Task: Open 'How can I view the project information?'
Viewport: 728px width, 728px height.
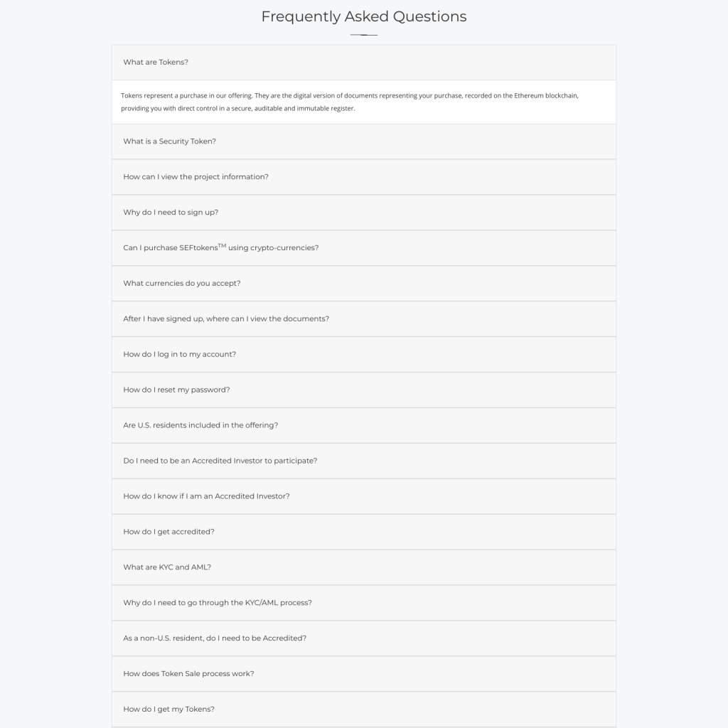Action: 363,177
